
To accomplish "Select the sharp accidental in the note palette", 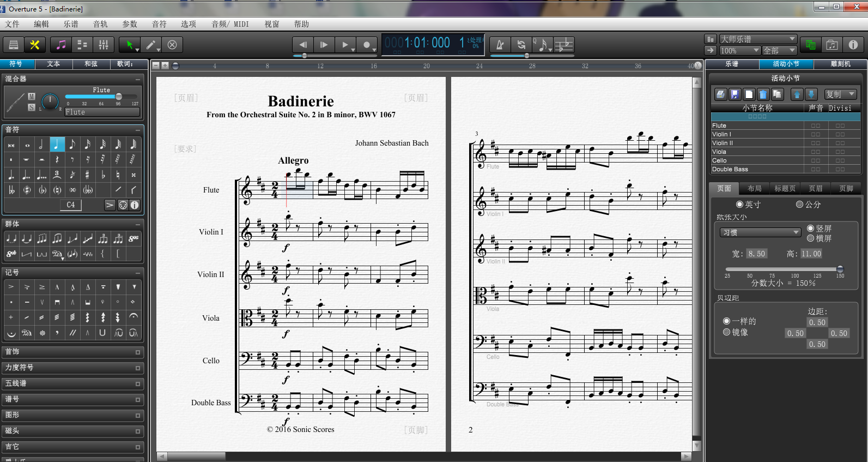I will [87, 175].
